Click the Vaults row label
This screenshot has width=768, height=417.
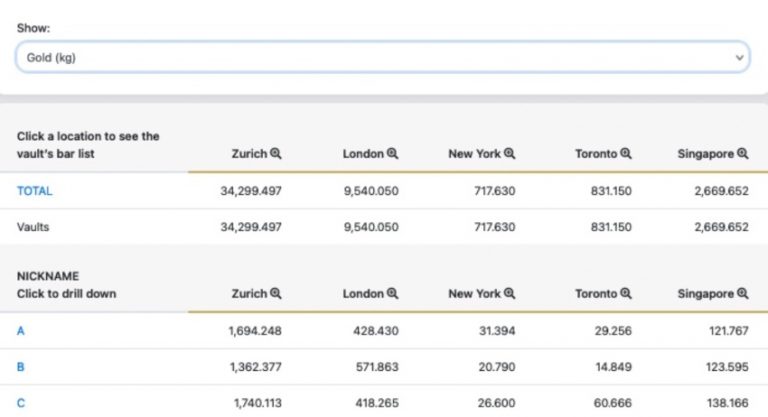[x=33, y=227]
